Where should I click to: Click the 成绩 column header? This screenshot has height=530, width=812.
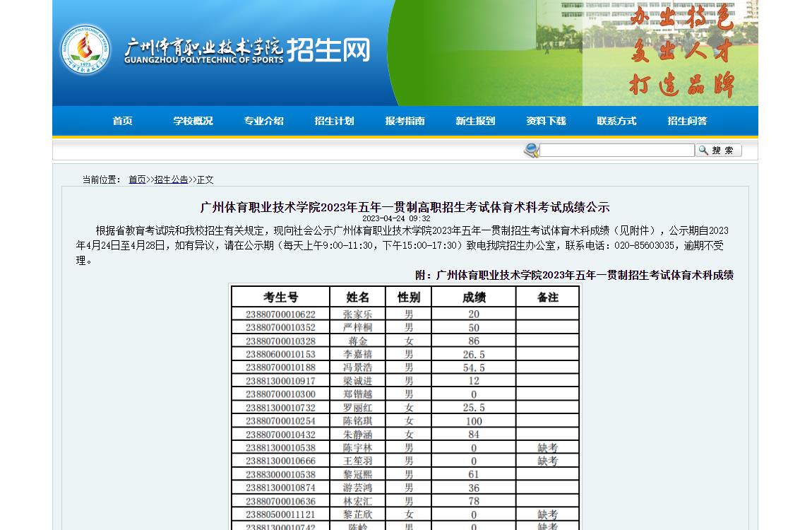pos(474,297)
